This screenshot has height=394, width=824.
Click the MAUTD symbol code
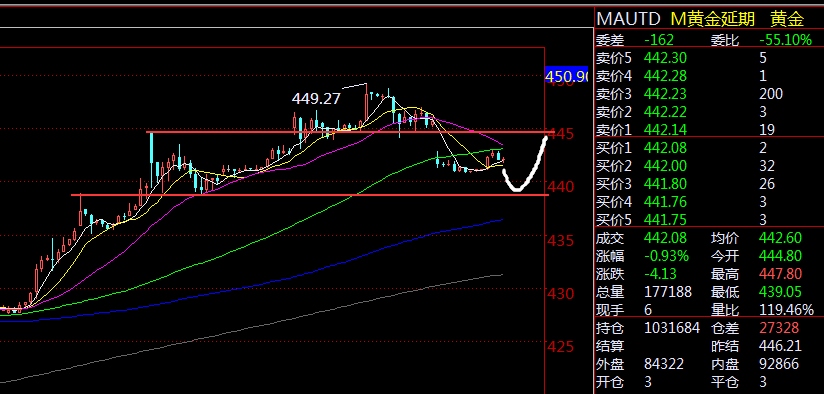pos(629,19)
